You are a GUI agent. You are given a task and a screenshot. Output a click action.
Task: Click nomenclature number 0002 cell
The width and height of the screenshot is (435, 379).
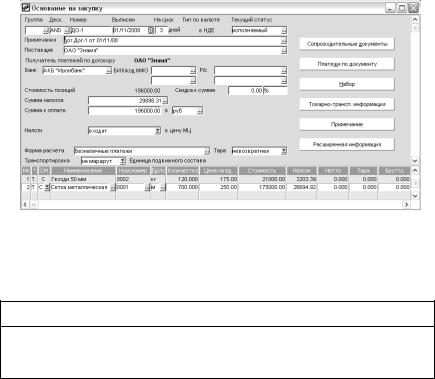point(133,179)
